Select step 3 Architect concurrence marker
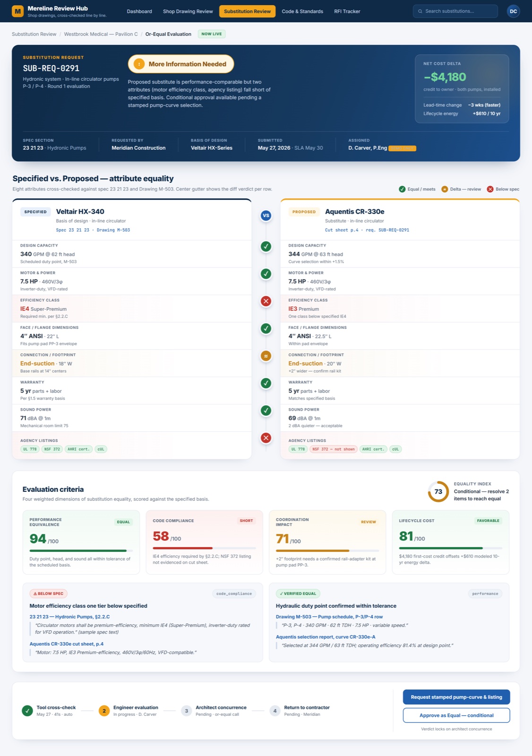 pyautogui.click(x=186, y=711)
